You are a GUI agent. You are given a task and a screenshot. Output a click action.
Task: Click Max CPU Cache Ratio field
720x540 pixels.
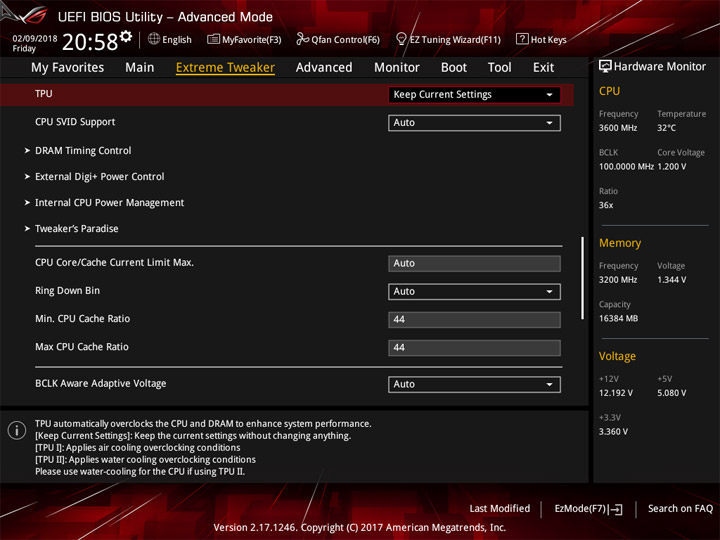pos(474,348)
